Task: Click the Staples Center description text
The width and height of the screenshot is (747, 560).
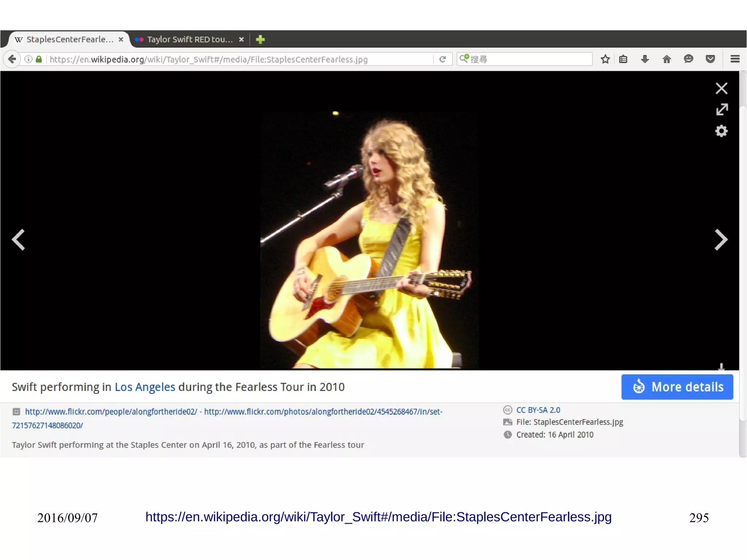Action: click(x=188, y=445)
